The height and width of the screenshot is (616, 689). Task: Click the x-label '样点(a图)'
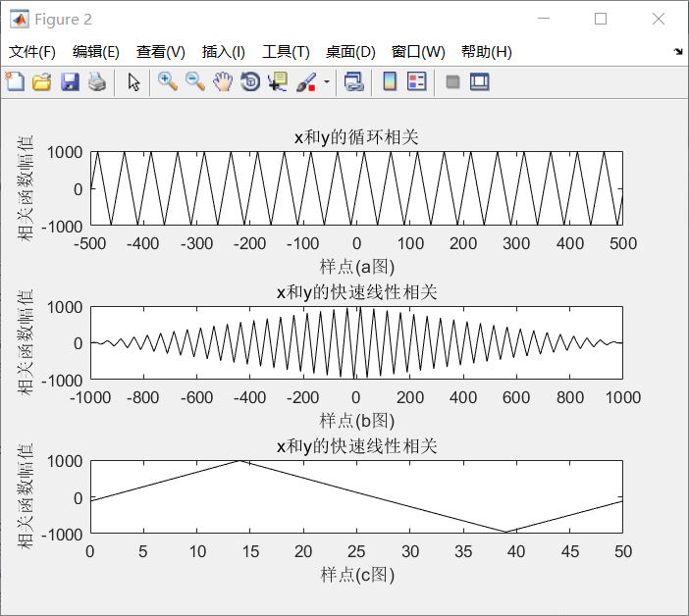tap(357, 267)
